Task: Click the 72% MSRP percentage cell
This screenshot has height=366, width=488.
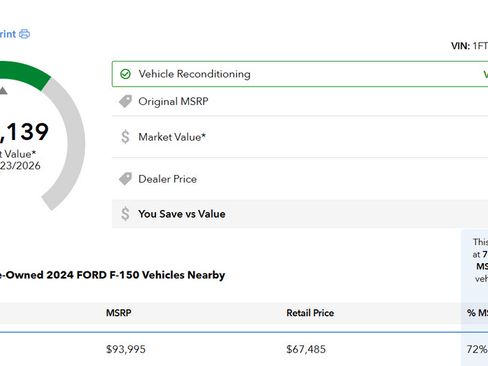Action: coord(477,349)
